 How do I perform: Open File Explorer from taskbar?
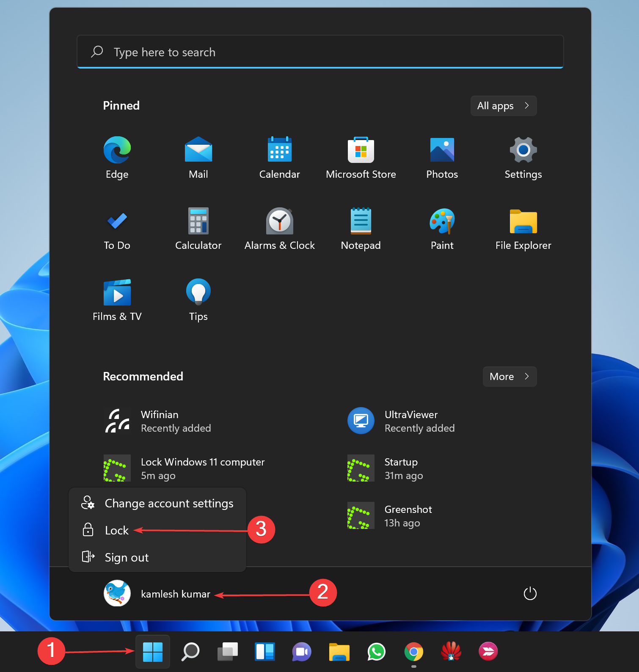[339, 652]
